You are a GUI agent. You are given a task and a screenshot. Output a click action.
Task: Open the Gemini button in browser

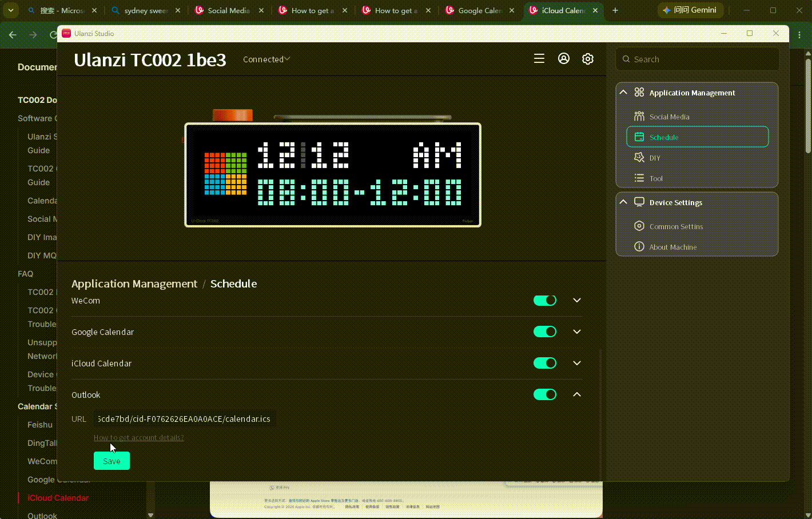coord(690,10)
